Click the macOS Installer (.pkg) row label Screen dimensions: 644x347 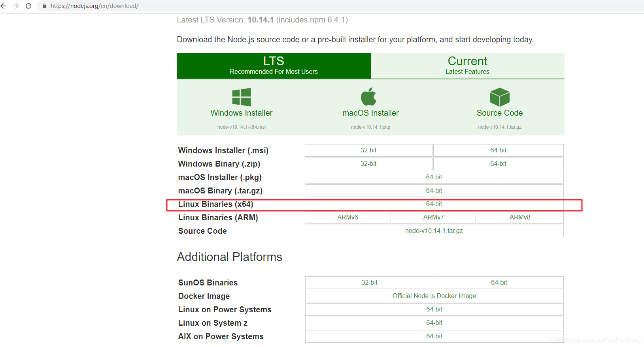pos(220,177)
